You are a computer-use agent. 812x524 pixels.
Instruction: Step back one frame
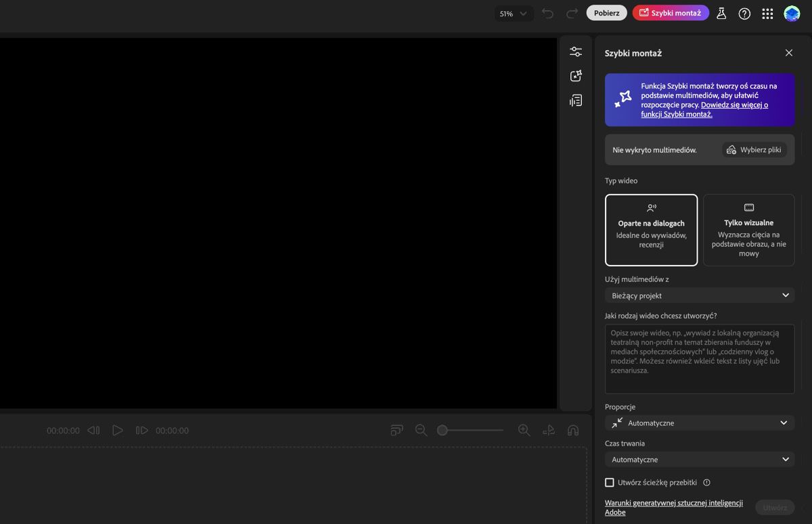(93, 430)
